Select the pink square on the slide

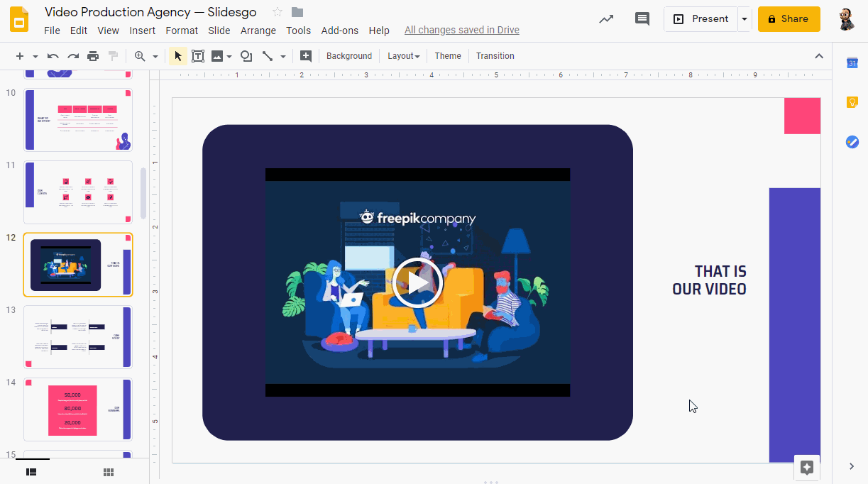[x=802, y=116]
